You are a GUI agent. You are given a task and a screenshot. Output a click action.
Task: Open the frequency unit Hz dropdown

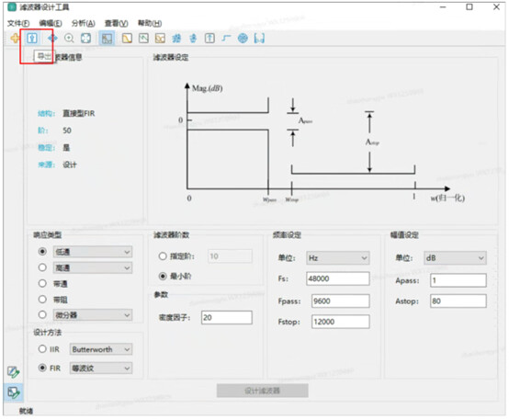(337, 258)
